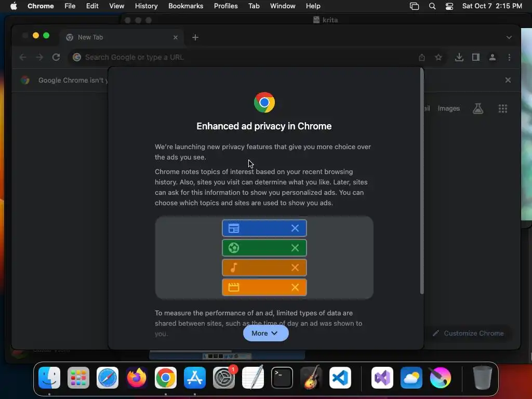Open the Window menu
This screenshot has height=399, width=532.
(283, 6)
